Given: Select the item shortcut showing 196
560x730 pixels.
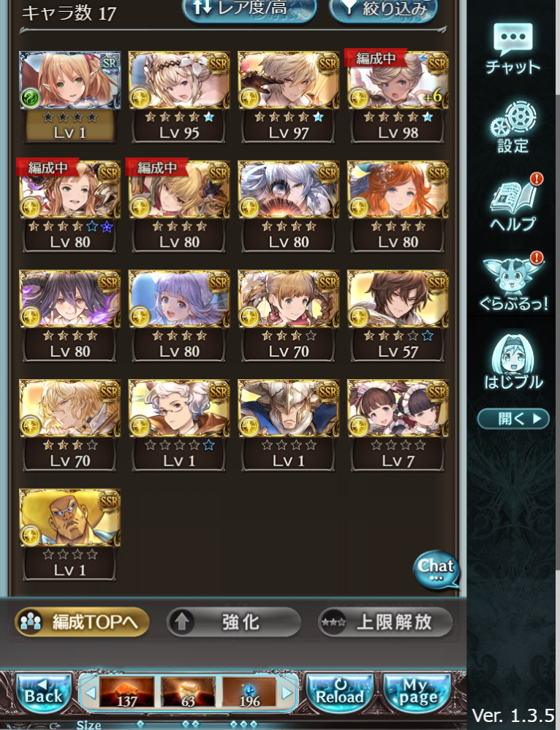Looking at the screenshot, I should click(249, 693).
